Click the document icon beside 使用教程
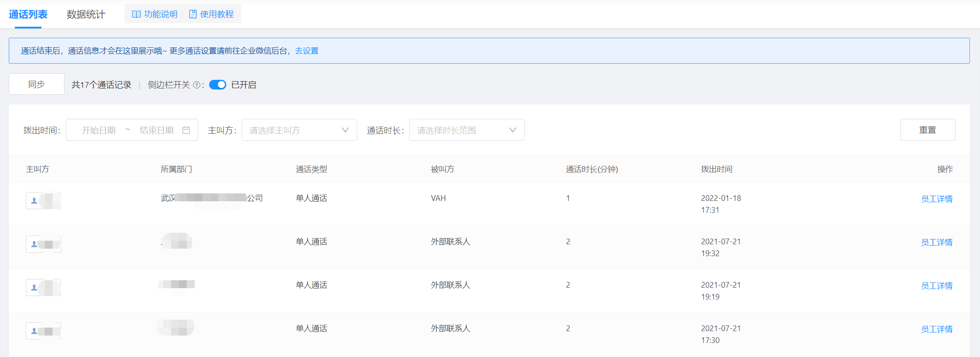980x357 pixels. tap(192, 14)
